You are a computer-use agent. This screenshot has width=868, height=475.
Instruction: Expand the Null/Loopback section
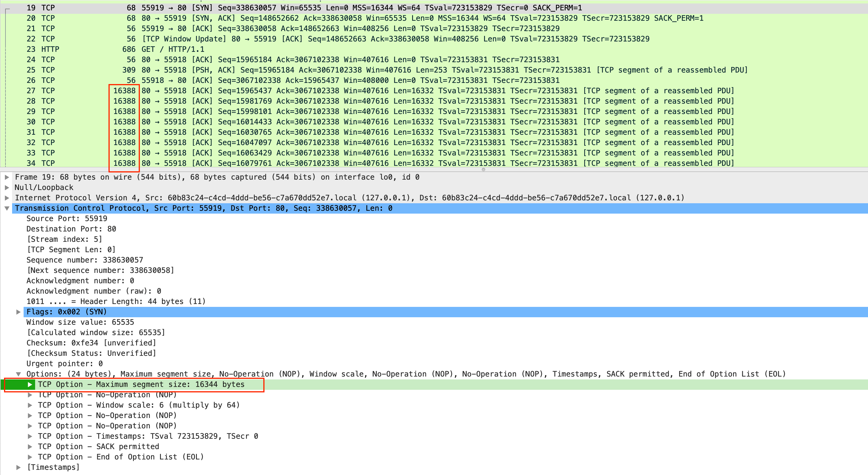coord(7,187)
